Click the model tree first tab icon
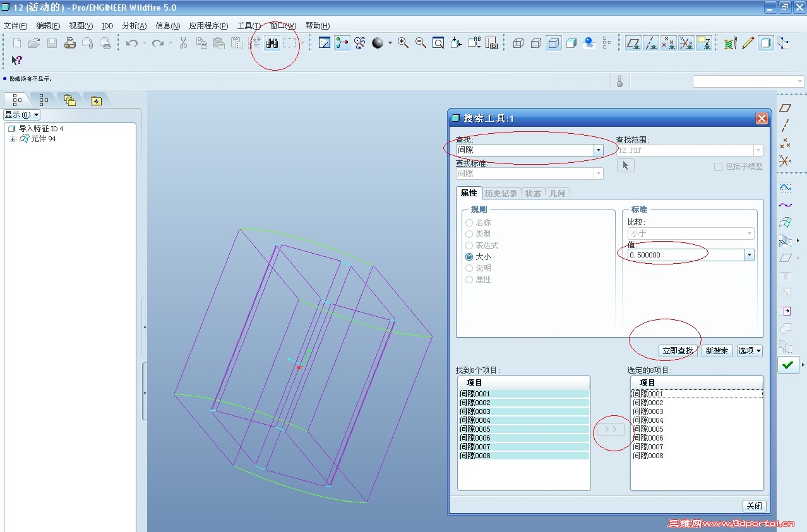807x532 pixels. click(17, 100)
